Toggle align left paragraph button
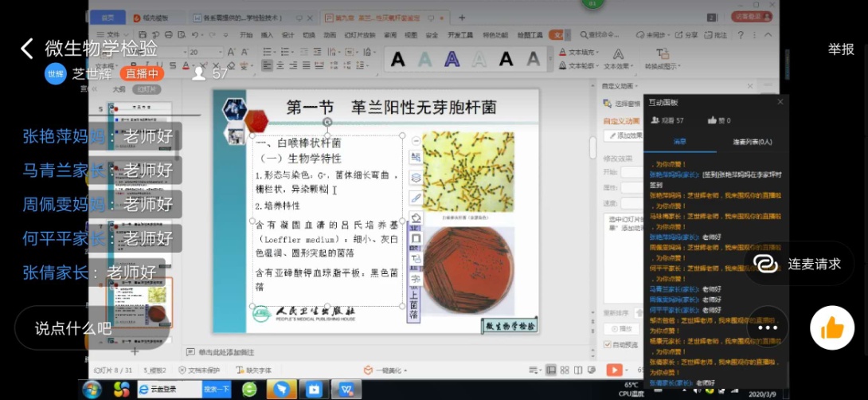Screen dimensions: 868x400 [x=267, y=65]
